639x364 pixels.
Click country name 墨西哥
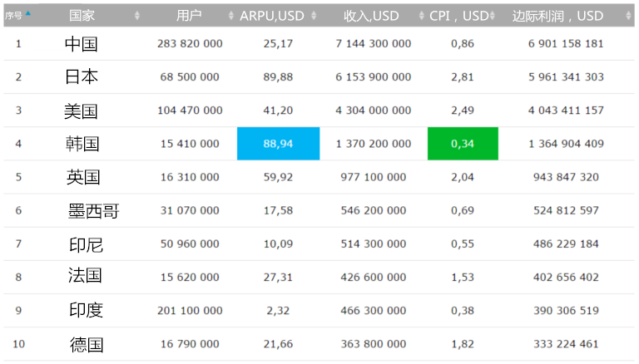coord(93,211)
